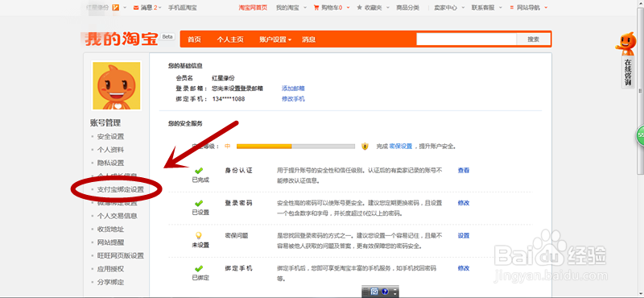Click the shopping cart icon in top bar

(x=316, y=7)
